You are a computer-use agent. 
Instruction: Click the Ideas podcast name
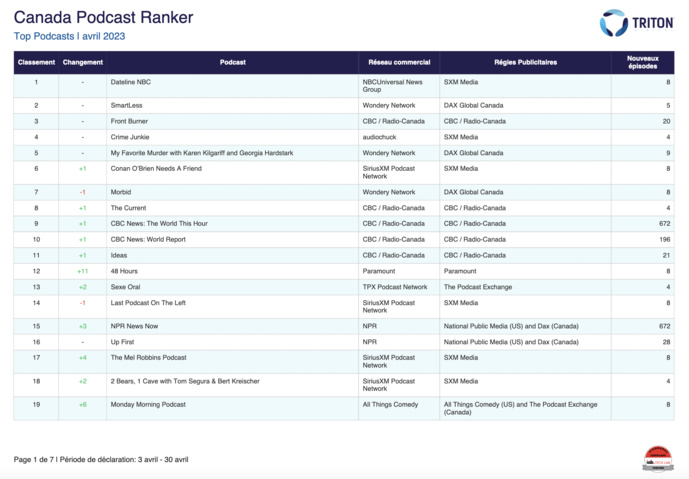pyautogui.click(x=119, y=255)
